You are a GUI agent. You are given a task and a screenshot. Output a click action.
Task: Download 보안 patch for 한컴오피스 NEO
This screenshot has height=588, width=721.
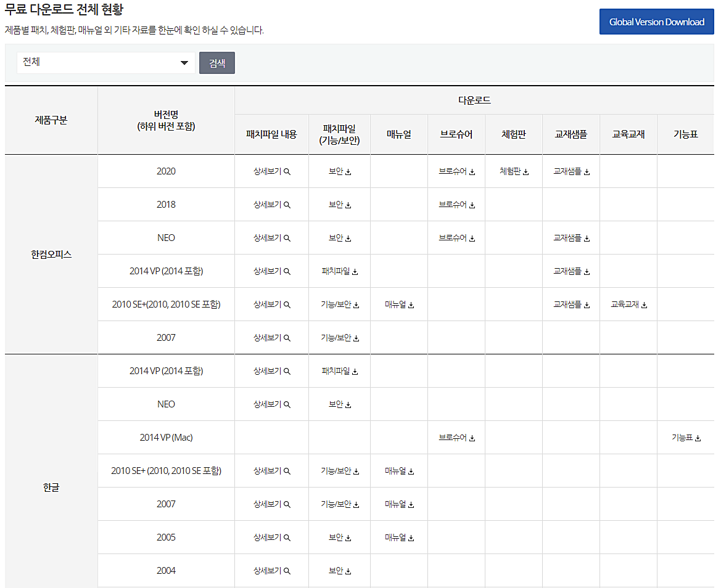(340, 238)
